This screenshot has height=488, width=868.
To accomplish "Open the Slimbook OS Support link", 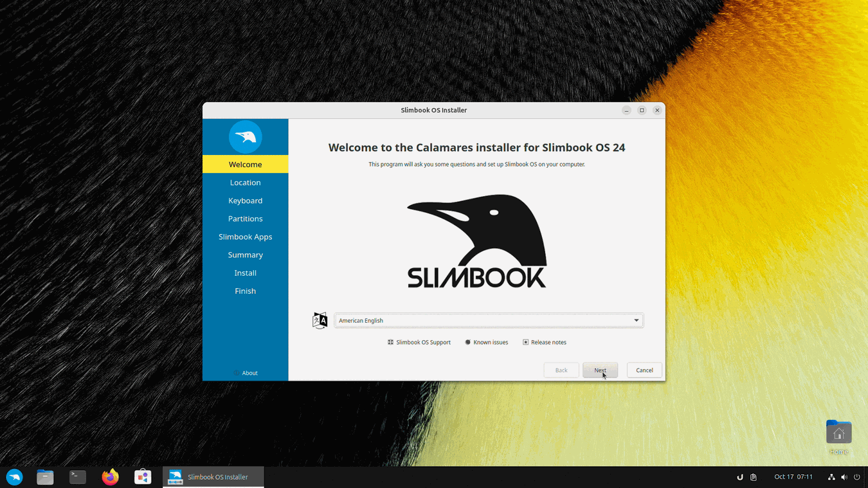I will click(x=419, y=342).
